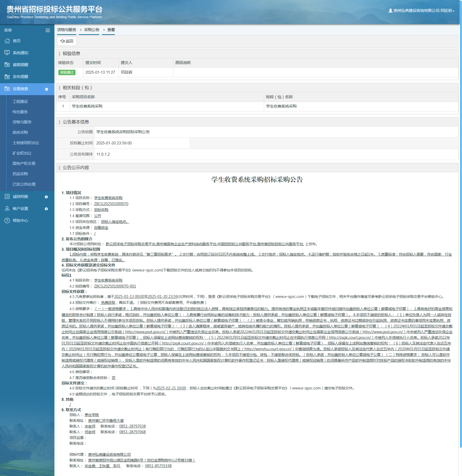Click the monitor icon beside 系统通知
Viewport: 462px width, 476px height.
pyautogui.click(x=7, y=53)
